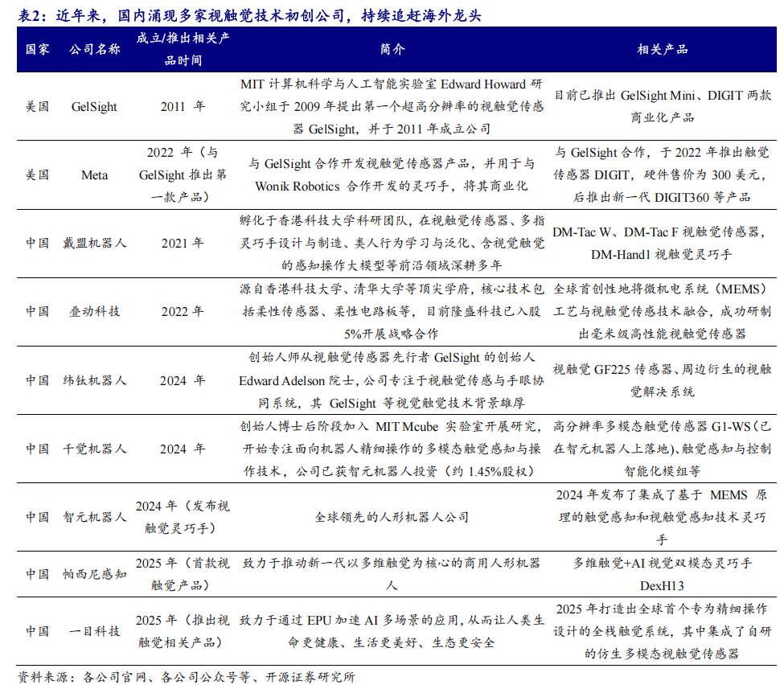Click the DexH13 product cell
Viewport: 784px width, 685px height.
[662, 574]
